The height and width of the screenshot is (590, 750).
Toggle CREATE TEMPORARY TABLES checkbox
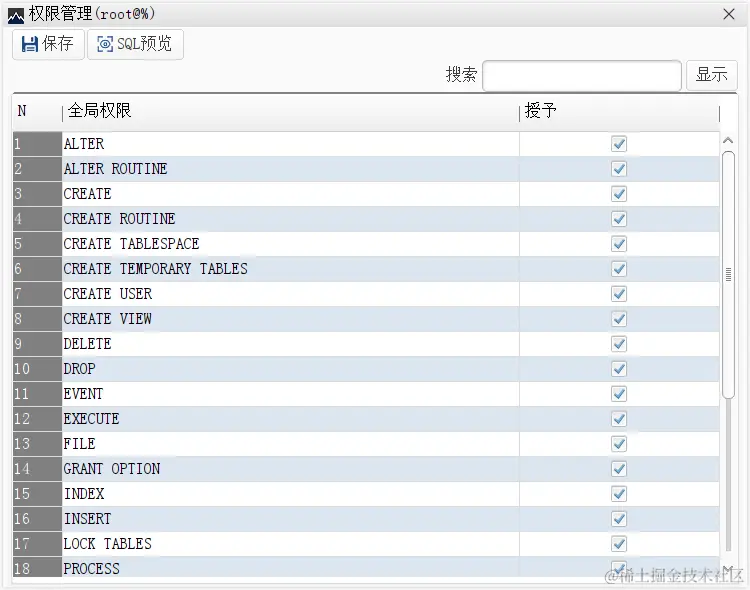(619, 268)
